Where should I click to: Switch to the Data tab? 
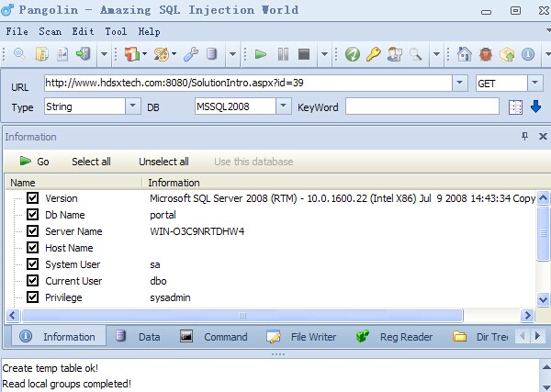tap(138, 337)
